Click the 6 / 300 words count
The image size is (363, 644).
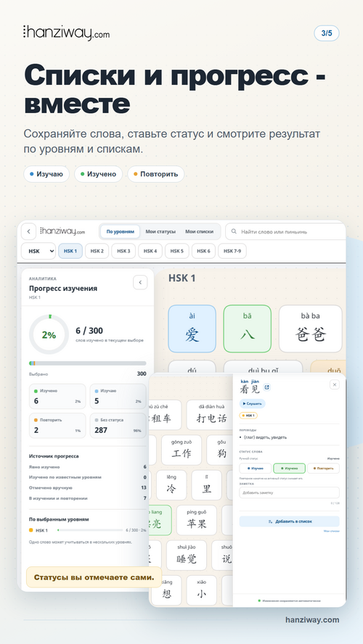pyautogui.click(x=89, y=331)
